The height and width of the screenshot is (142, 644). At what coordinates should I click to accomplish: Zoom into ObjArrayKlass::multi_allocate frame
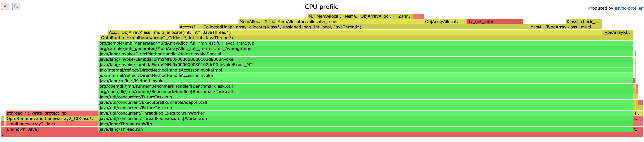361,32
